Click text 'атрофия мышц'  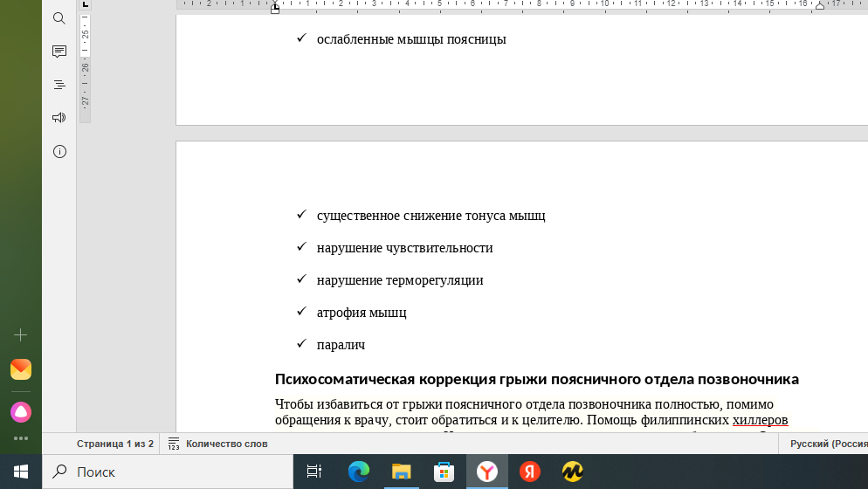362,313
